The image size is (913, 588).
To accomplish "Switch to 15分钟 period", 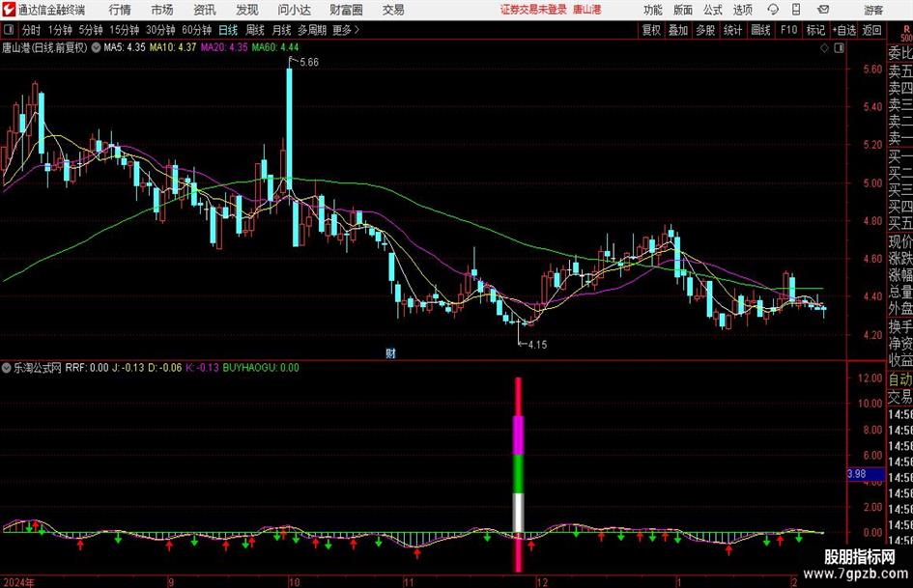I will (124, 30).
